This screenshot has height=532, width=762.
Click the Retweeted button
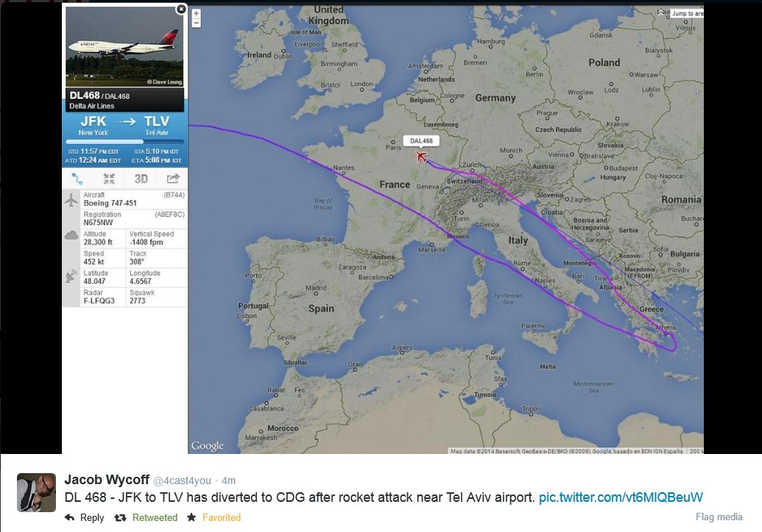click(147, 517)
